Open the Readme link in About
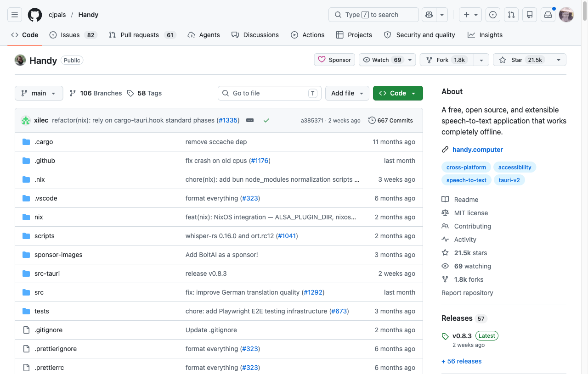Screen dimensions: 588x374 (x=460, y=200)
